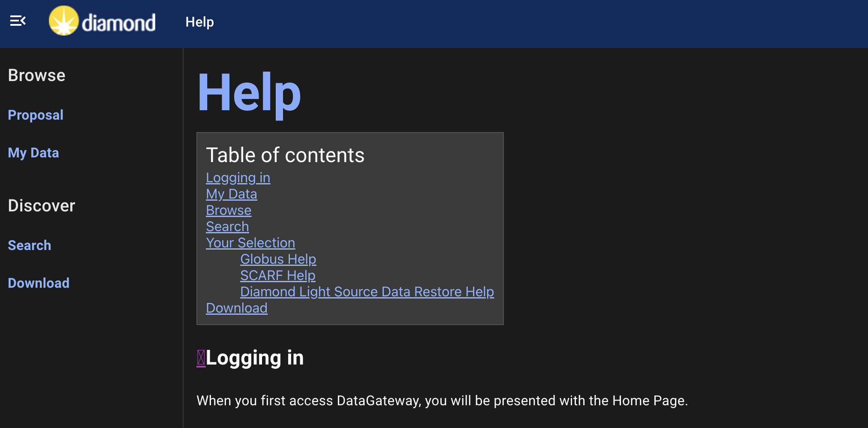Follow the Your Selection help link

[250, 243]
